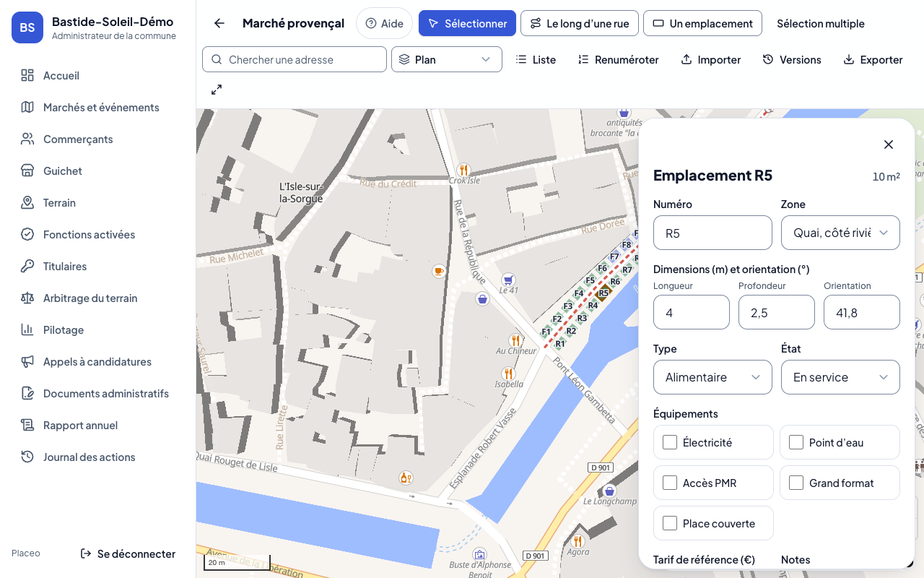This screenshot has width=924, height=578.
Task: Click the Au Chineur restaurant map icon
Action: 515,340
